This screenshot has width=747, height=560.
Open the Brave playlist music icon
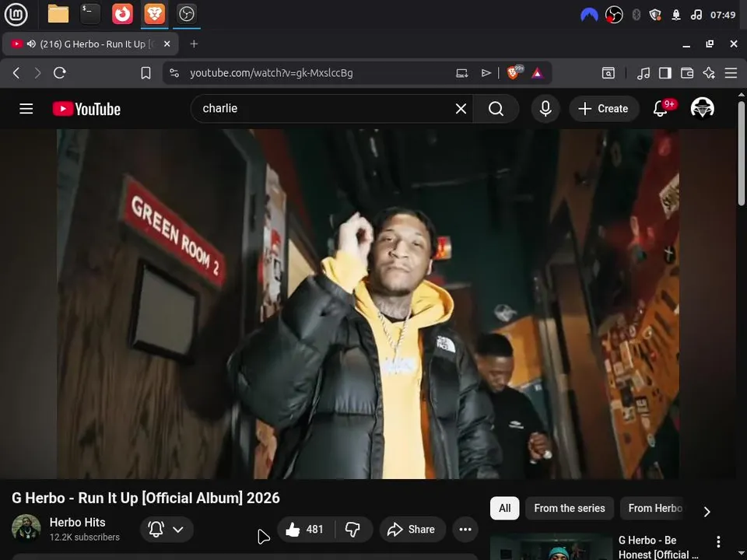pos(644,73)
